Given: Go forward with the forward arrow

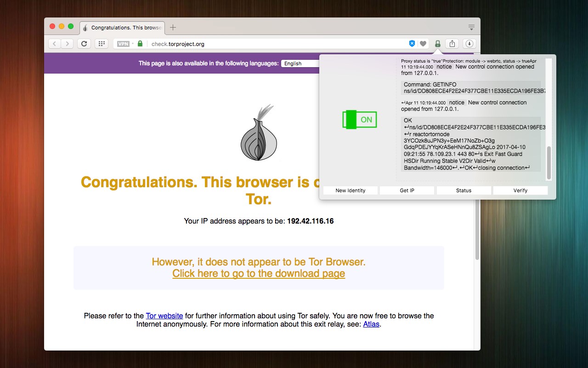Looking at the screenshot, I should click(x=67, y=44).
